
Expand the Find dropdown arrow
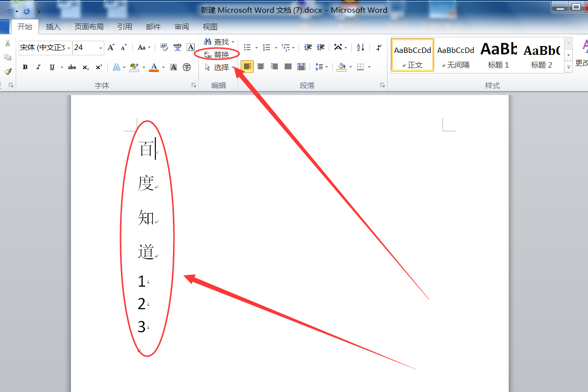tap(233, 42)
